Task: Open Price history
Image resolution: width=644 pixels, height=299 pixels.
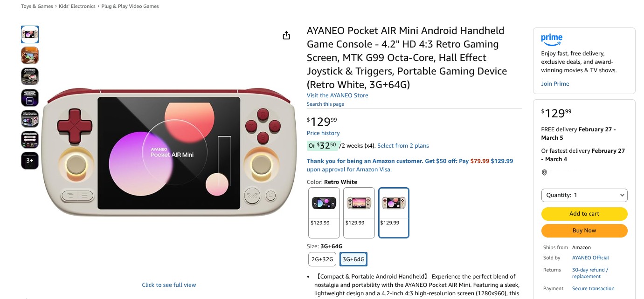Action: point(323,133)
